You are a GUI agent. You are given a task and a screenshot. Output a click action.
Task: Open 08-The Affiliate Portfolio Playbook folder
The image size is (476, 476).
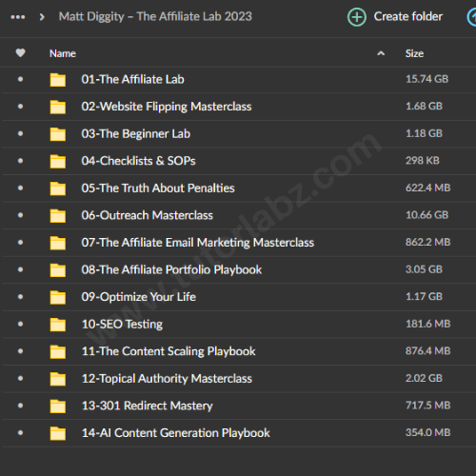171,269
